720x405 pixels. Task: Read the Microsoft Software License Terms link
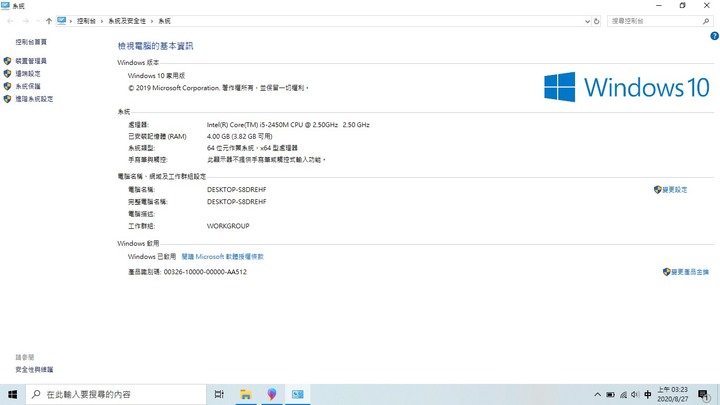(x=222, y=257)
